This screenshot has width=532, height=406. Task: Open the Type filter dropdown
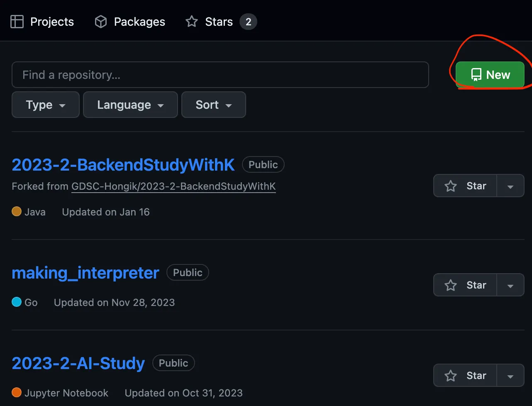click(x=46, y=105)
